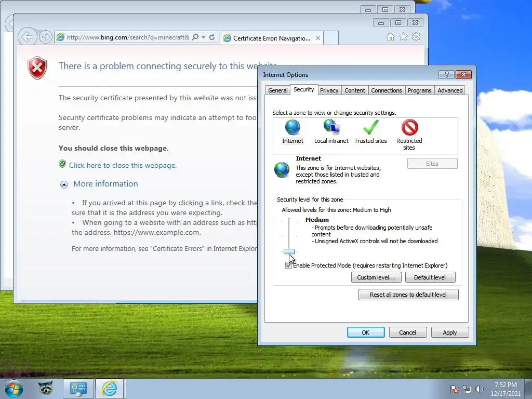Close the Certificate Error tab
This screenshot has height=399, width=532.
tap(318, 38)
